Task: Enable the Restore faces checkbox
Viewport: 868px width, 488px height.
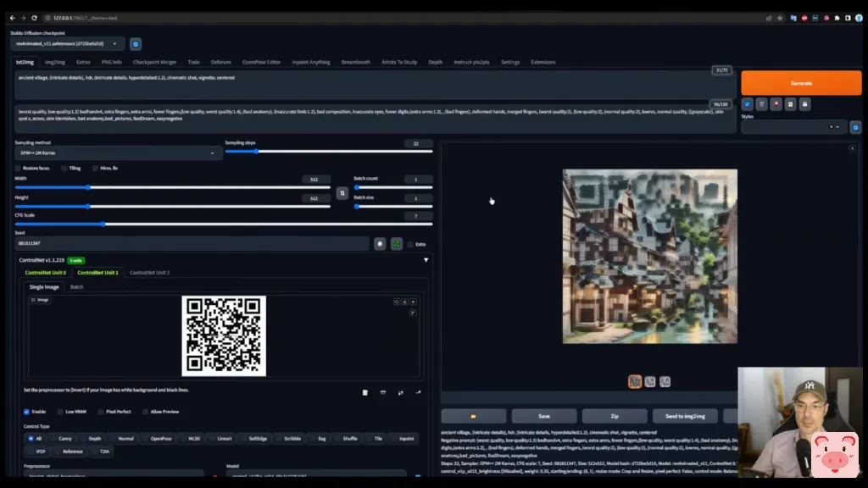Action: [18, 168]
